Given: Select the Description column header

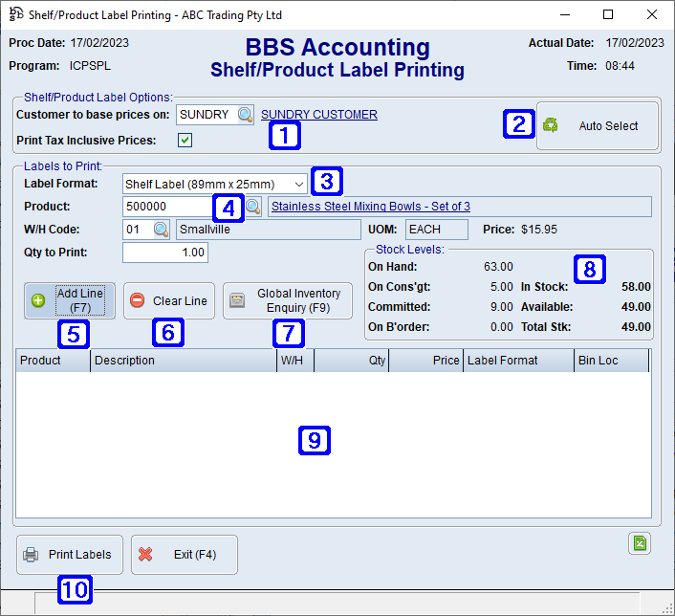Looking at the screenshot, I should coord(183,361).
